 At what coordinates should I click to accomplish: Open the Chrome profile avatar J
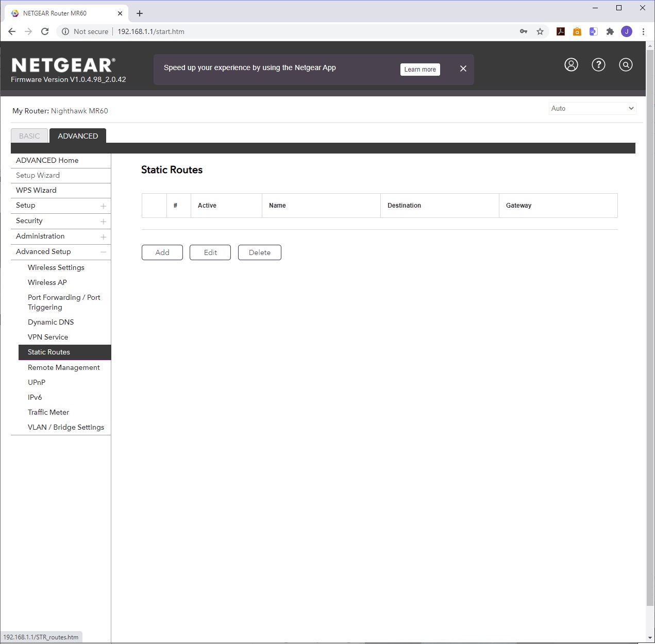click(x=627, y=31)
